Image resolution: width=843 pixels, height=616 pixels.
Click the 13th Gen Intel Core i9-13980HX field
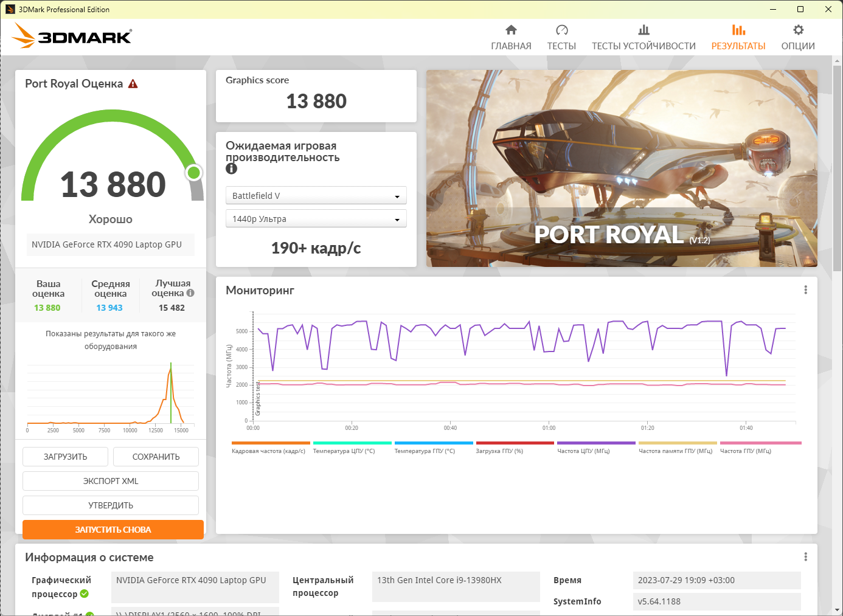456,587
